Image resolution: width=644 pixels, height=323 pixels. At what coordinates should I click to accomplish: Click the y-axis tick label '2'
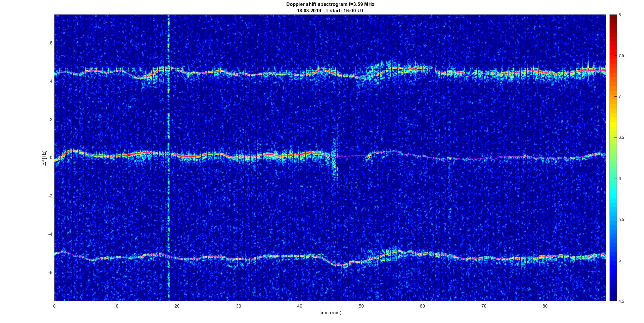tap(51, 119)
